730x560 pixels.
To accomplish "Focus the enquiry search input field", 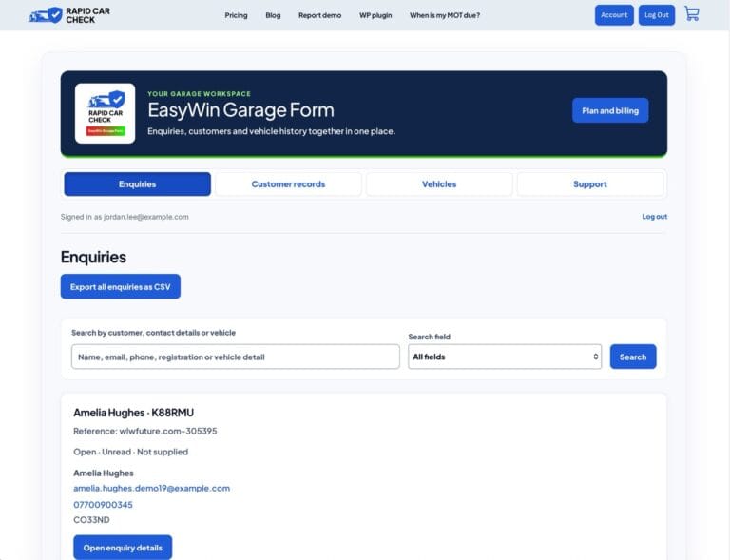I will (x=236, y=357).
